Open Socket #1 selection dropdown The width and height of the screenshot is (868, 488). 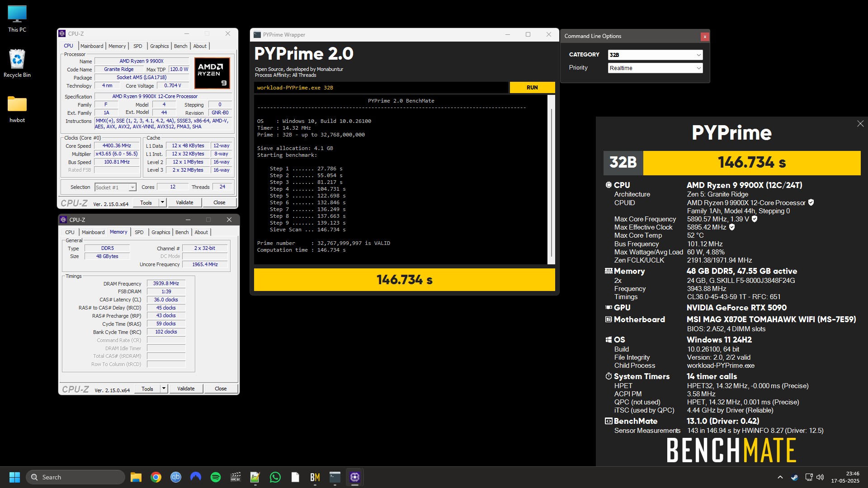tap(115, 187)
